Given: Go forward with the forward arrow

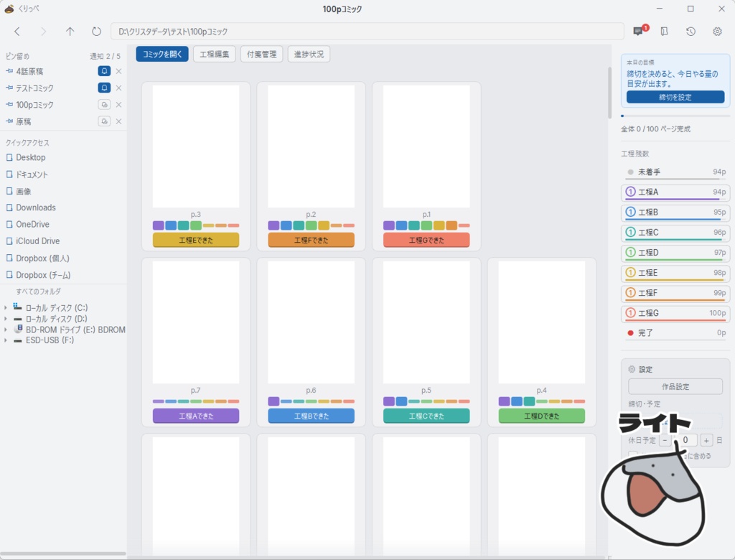Looking at the screenshot, I should tap(44, 32).
